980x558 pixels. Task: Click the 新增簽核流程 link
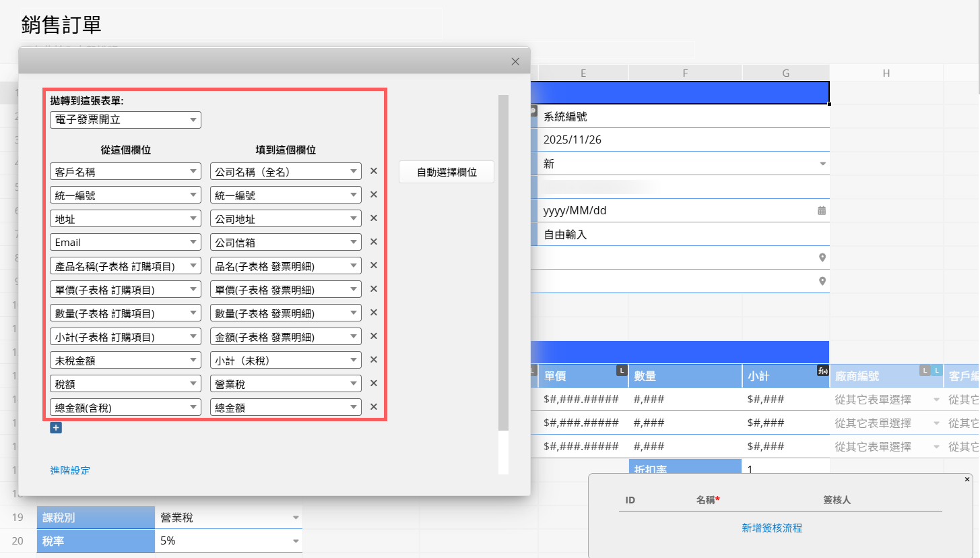pyautogui.click(x=772, y=528)
